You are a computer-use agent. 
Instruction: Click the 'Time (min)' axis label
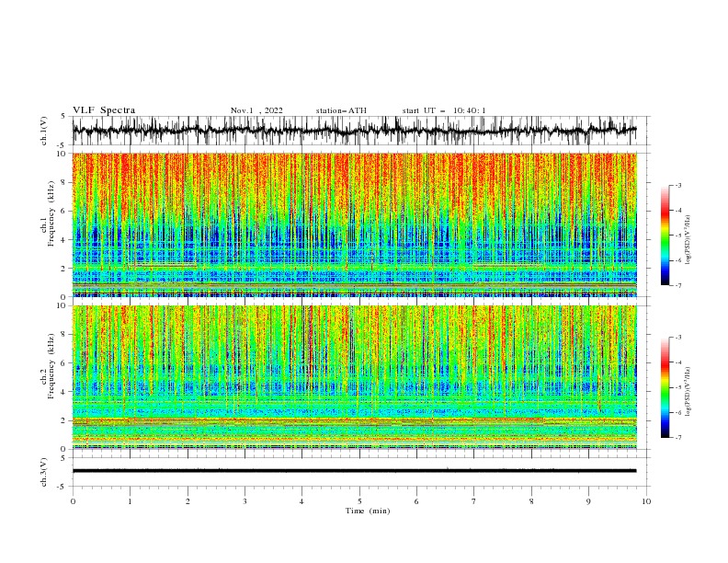pos(368,511)
